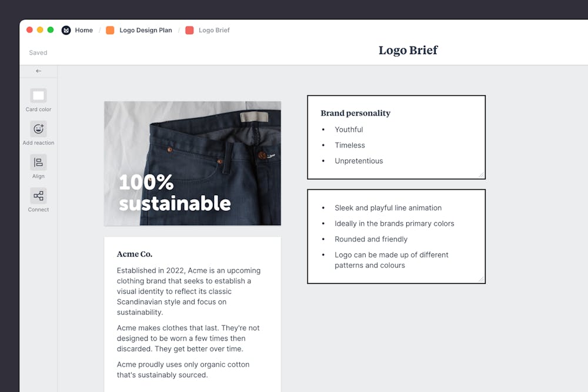Select the Brand personality card
Viewport: 588px width, 392px height.
click(396, 136)
